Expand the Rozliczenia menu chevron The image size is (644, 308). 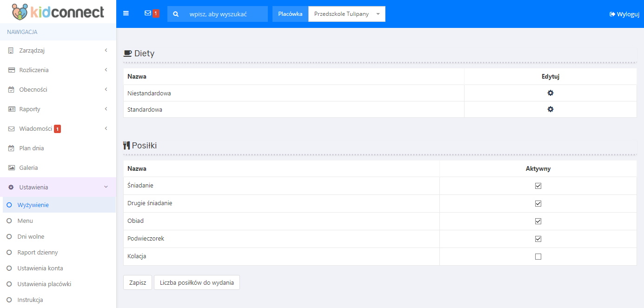click(x=106, y=70)
